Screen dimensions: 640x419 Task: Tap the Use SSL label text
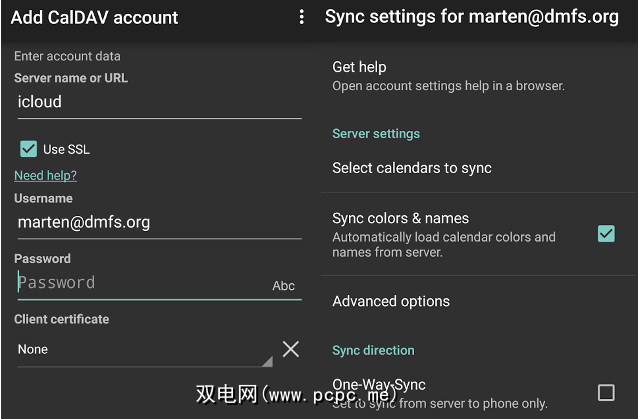(x=66, y=150)
